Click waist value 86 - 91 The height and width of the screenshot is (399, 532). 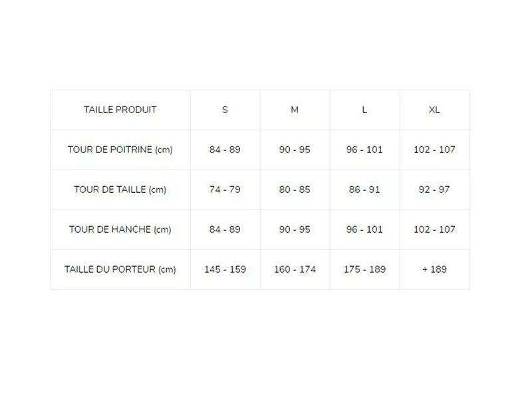(364, 190)
